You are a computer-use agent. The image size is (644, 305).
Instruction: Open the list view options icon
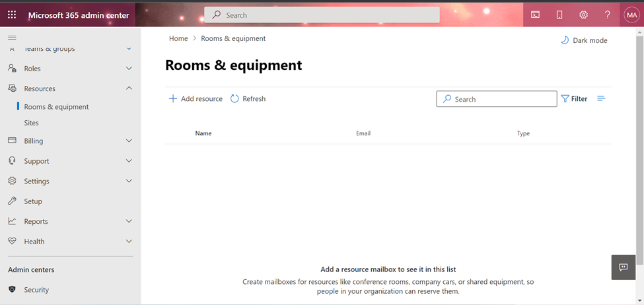click(x=601, y=98)
